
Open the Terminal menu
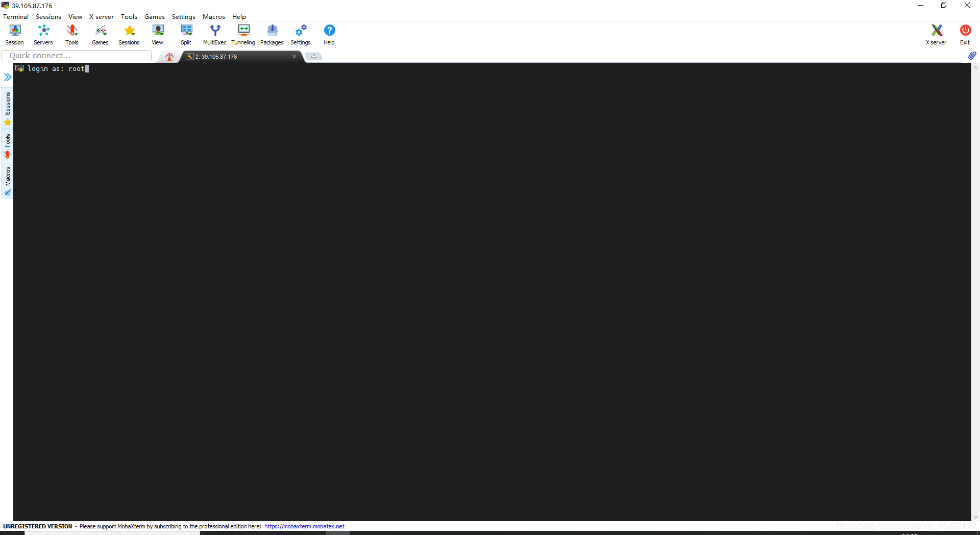[16, 17]
